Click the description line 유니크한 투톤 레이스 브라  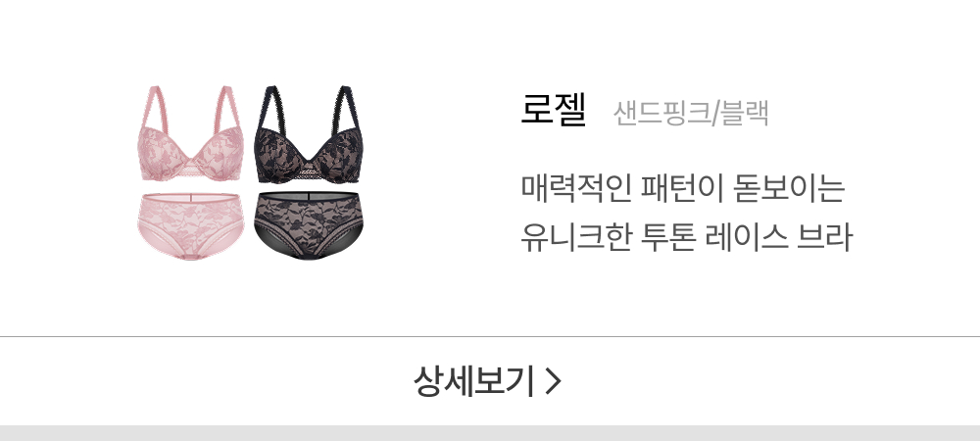tap(686, 238)
